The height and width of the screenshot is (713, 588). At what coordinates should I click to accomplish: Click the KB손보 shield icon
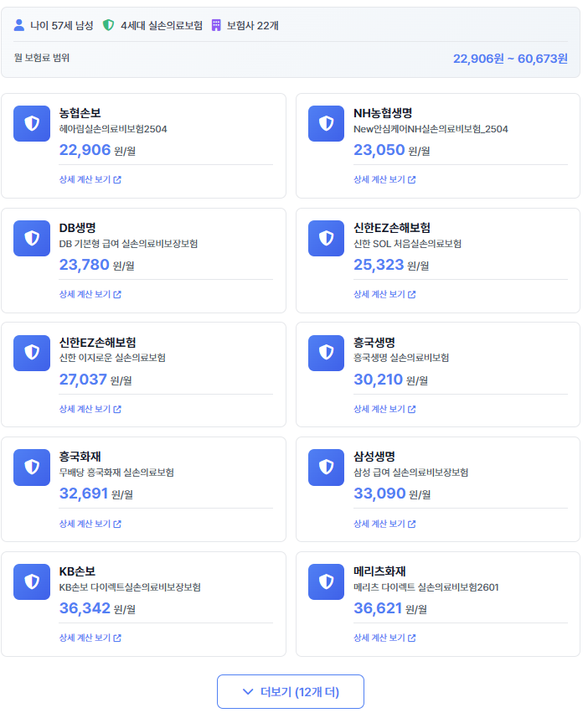tap(32, 582)
